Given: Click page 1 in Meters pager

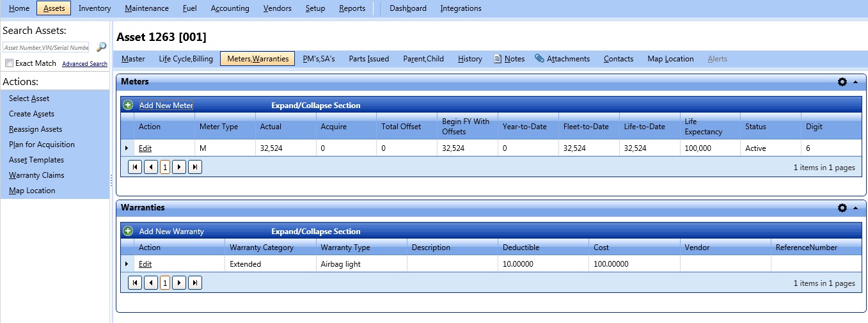Looking at the screenshot, I should pyautogui.click(x=165, y=167).
